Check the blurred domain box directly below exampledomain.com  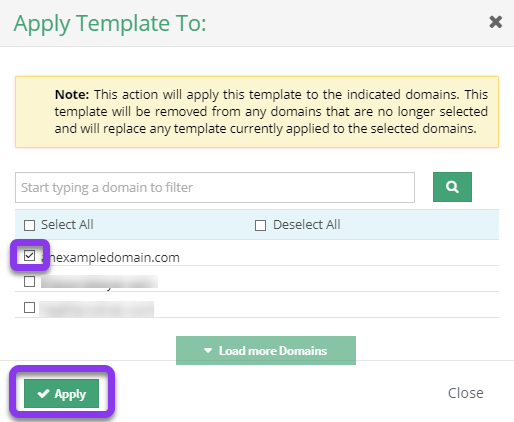point(29,281)
